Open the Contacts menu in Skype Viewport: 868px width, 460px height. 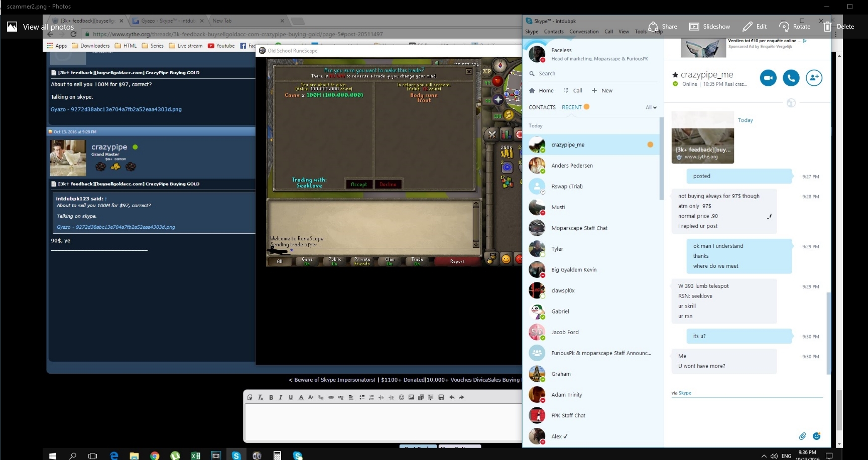coord(554,32)
